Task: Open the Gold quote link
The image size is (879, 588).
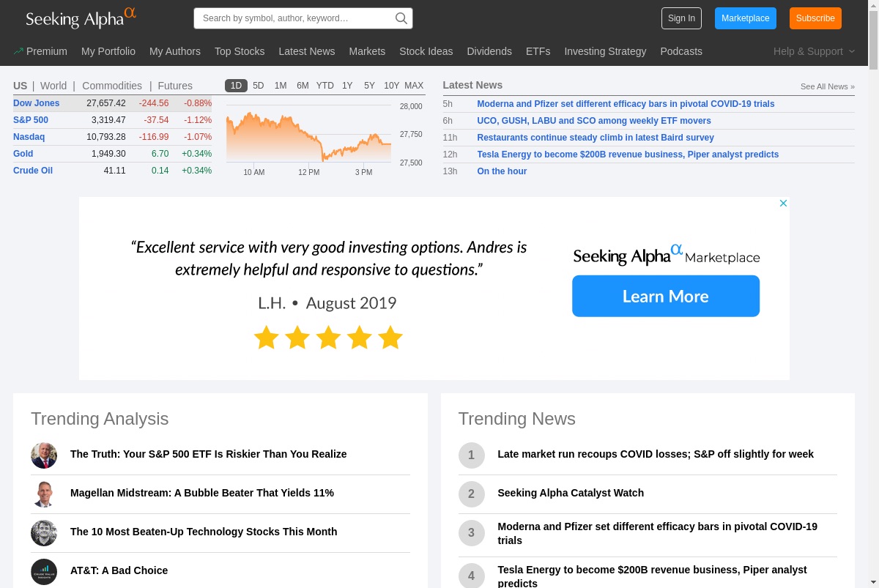Action: [x=23, y=154]
